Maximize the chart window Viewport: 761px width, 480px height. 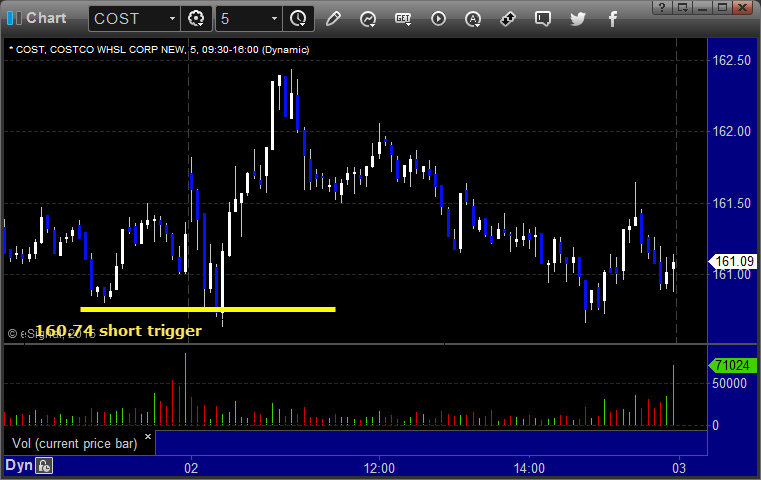723,7
